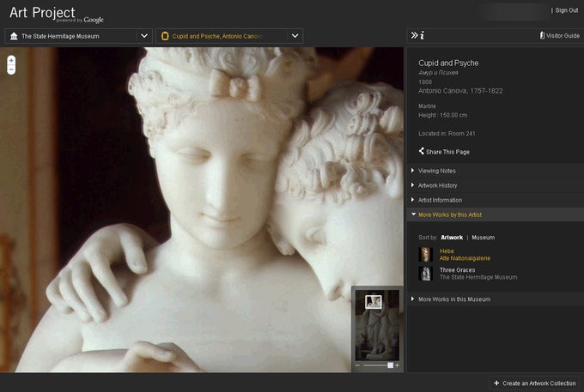
Task: Expand the Artist Information section
Action: 496,200
